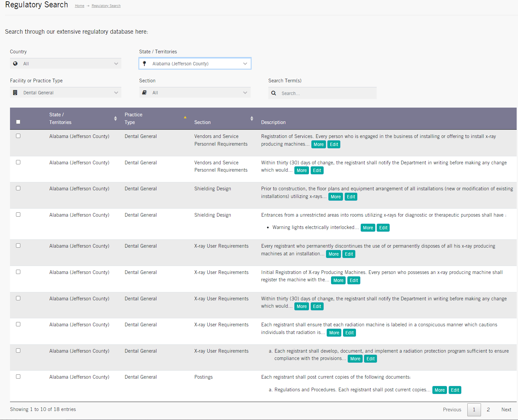
Task: Click Edit on Initial Registration row
Action: pyautogui.click(x=354, y=280)
